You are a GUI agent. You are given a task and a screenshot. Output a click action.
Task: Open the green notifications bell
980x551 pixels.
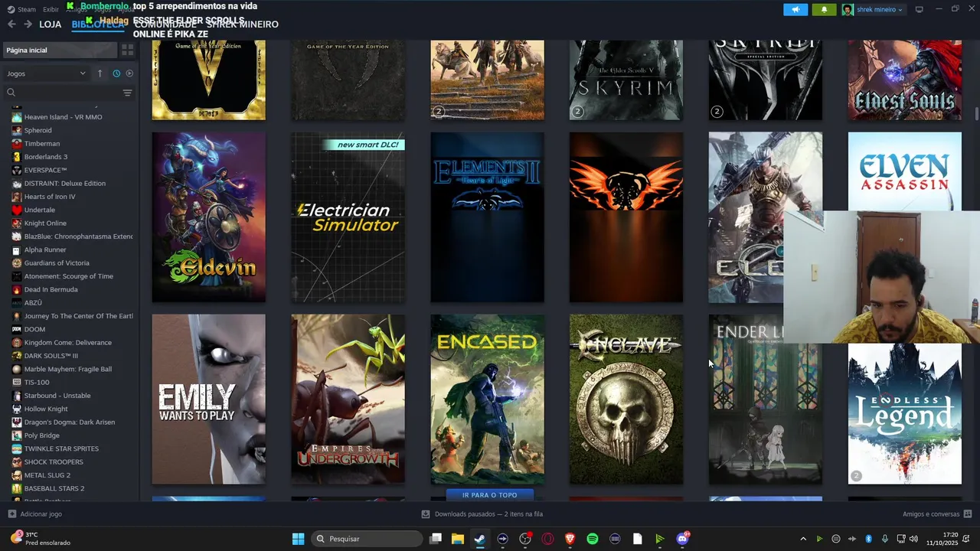[824, 9]
